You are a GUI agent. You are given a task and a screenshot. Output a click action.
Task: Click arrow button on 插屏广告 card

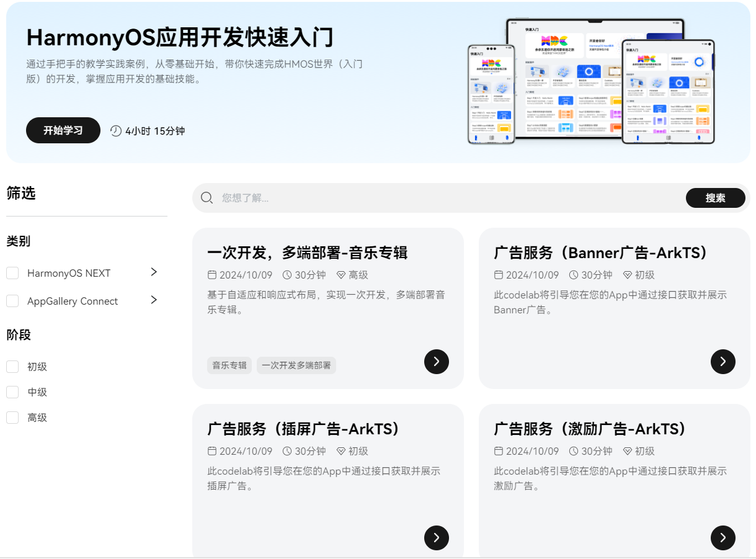click(x=437, y=538)
